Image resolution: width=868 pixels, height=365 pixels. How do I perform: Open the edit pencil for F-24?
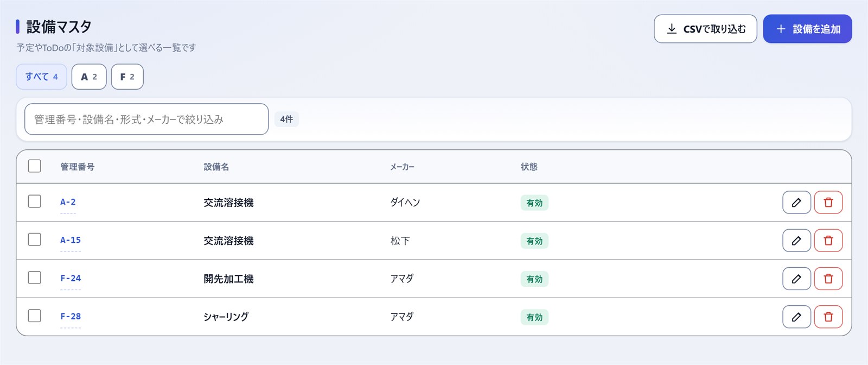pos(796,279)
